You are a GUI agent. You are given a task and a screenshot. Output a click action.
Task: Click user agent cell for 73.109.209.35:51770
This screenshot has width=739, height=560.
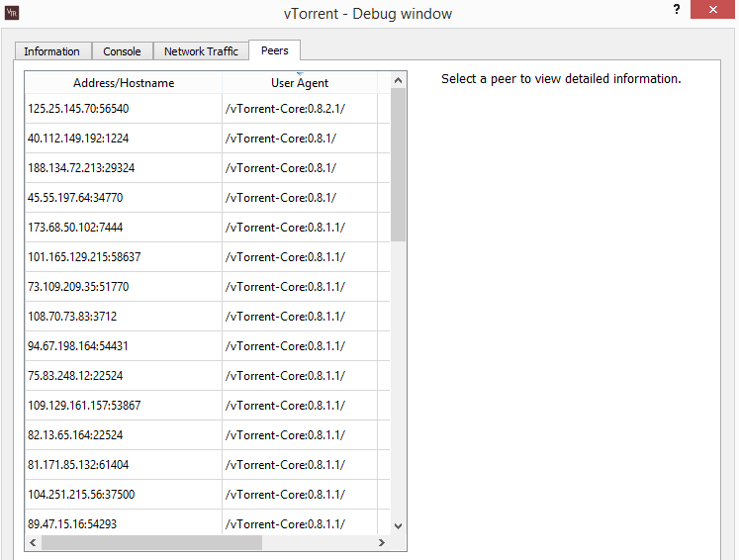coord(300,287)
